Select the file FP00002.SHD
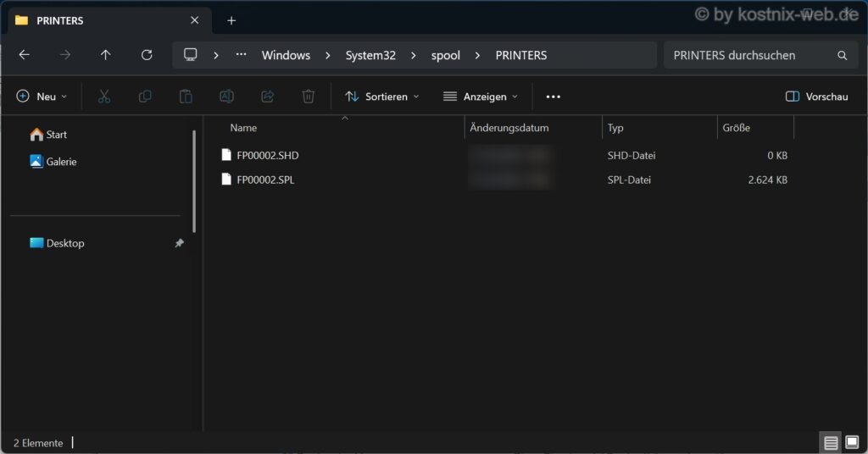The width and height of the screenshot is (868, 454). 267,155
